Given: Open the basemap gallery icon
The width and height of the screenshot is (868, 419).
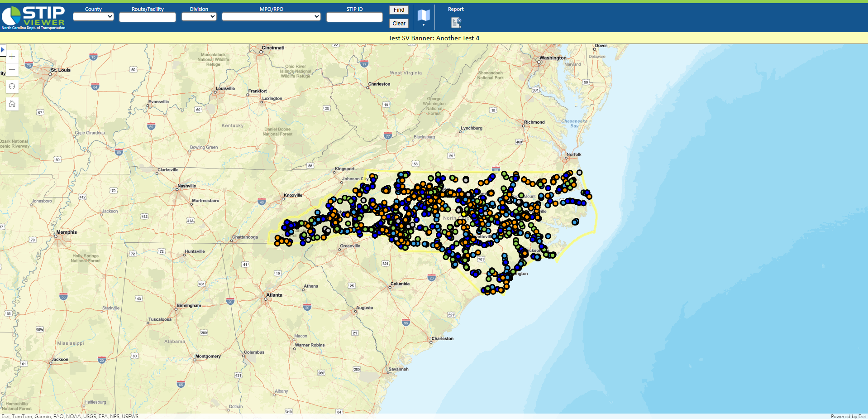Looking at the screenshot, I should coord(424,15).
